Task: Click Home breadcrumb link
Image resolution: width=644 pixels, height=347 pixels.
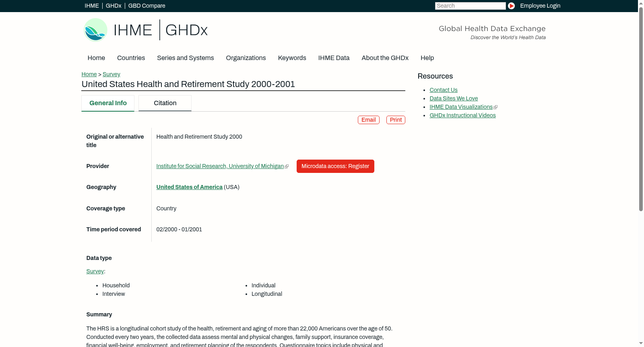Action: 89,74
